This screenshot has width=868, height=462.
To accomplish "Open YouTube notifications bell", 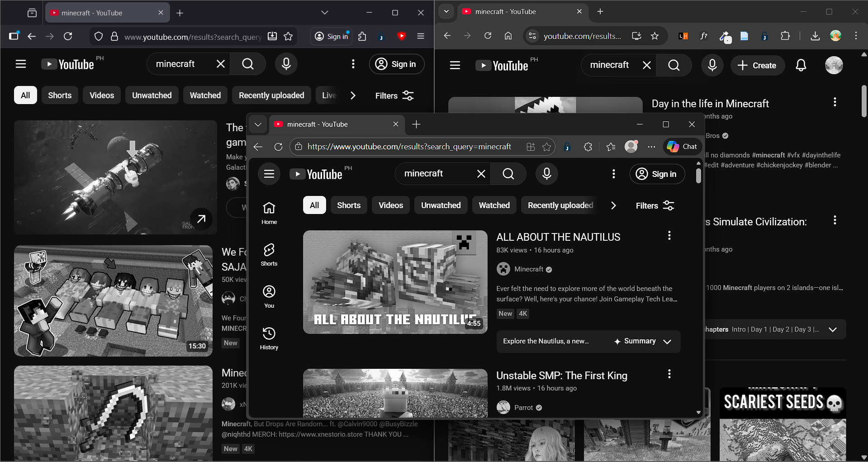I will pos(801,66).
